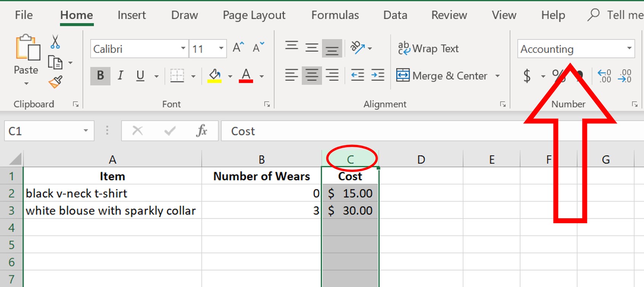Click the Copy icon
Image resolution: width=644 pixels, height=287 pixels.
[x=55, y=62]
